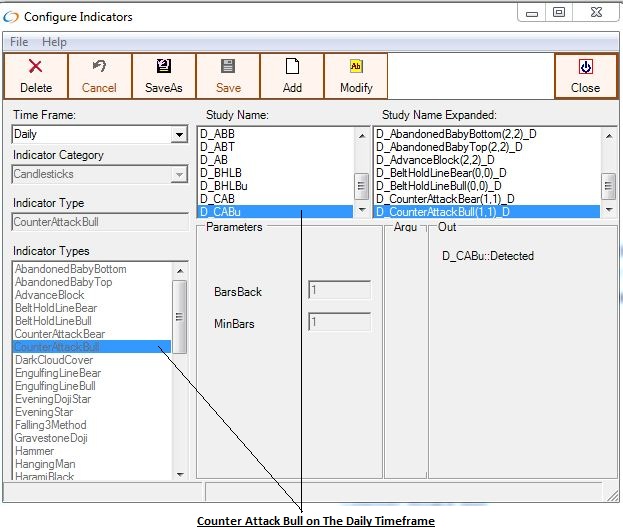Viewport: 623px width, 532px height.
Task: Click the SaveAs toolbar icon
Action: (163, 67)
